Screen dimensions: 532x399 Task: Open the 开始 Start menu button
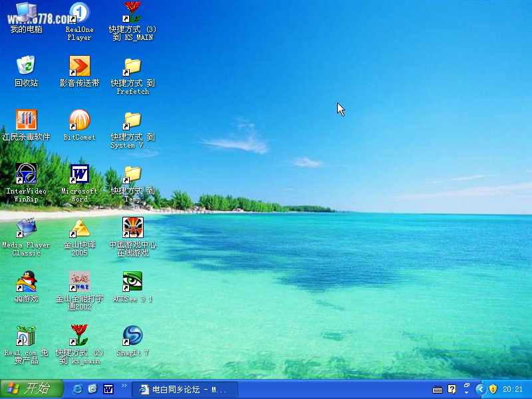31,389
